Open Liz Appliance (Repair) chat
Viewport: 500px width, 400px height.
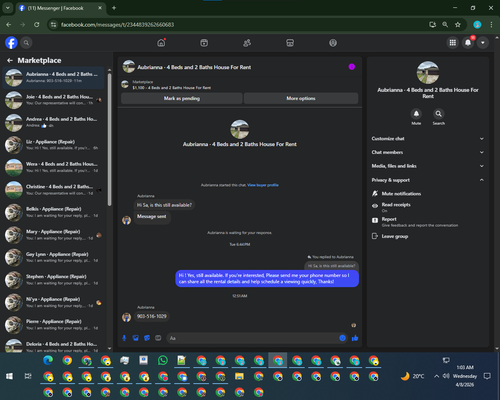tap(54, 145)
